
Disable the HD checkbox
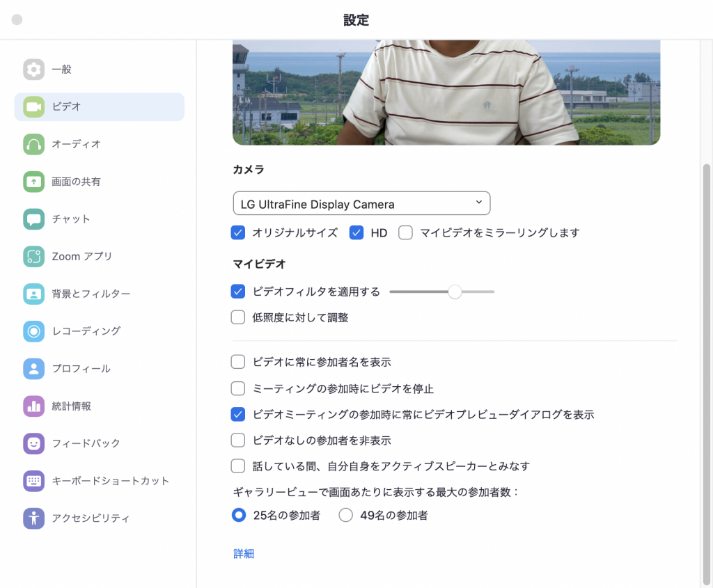click(356, 232)
